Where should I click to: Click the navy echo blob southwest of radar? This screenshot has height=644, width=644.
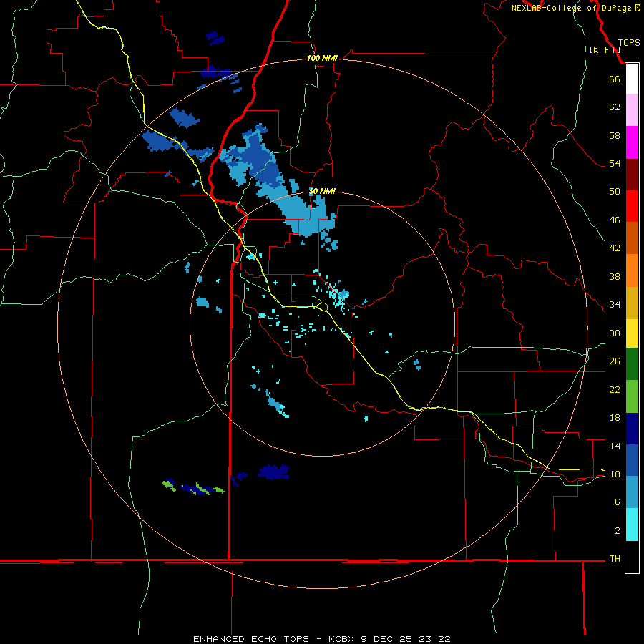pyautogui.click(x=273, y=472)
